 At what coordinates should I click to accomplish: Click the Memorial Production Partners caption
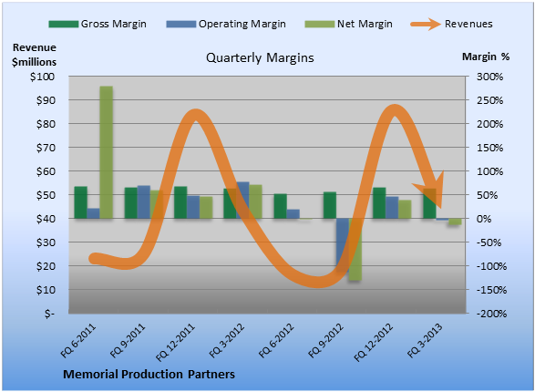pyautogui.click(x=149, y=375)
